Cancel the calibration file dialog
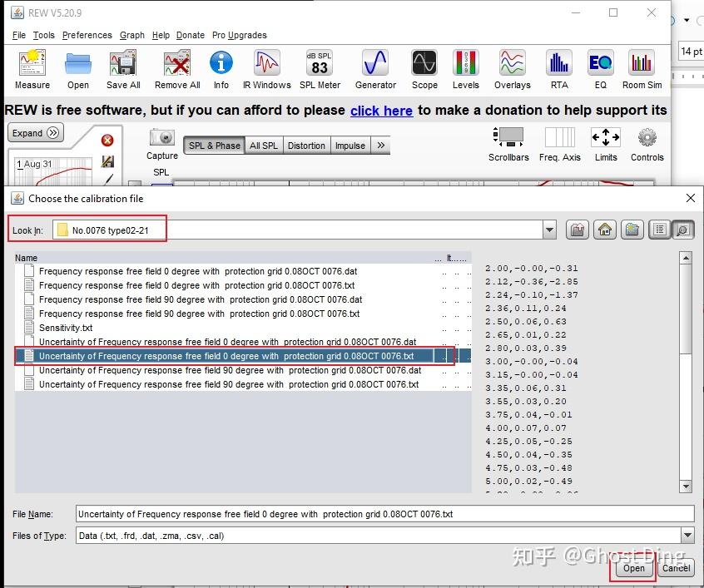Screen dimensions: 704x588 click(676, 568)
